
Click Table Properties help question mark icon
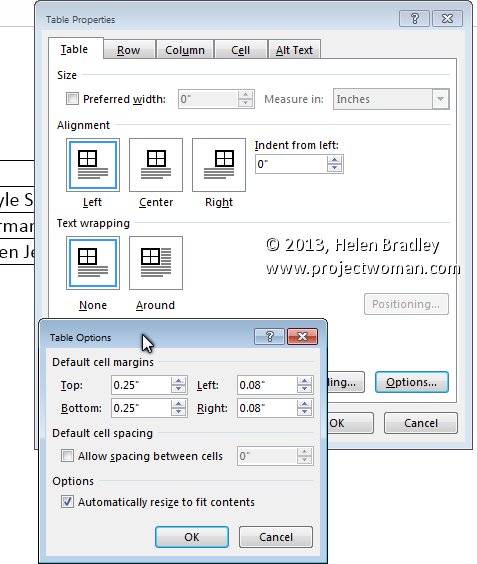tap(414, 18)
